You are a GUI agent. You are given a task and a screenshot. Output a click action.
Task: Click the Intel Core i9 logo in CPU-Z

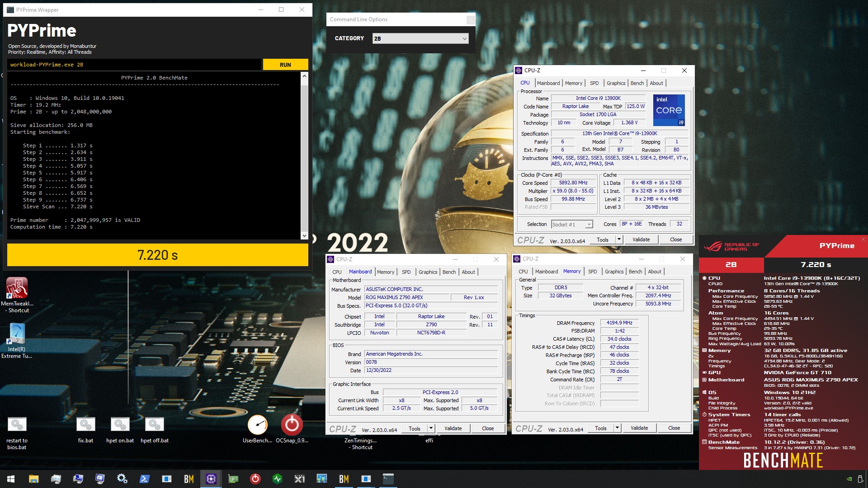point(669,110)
